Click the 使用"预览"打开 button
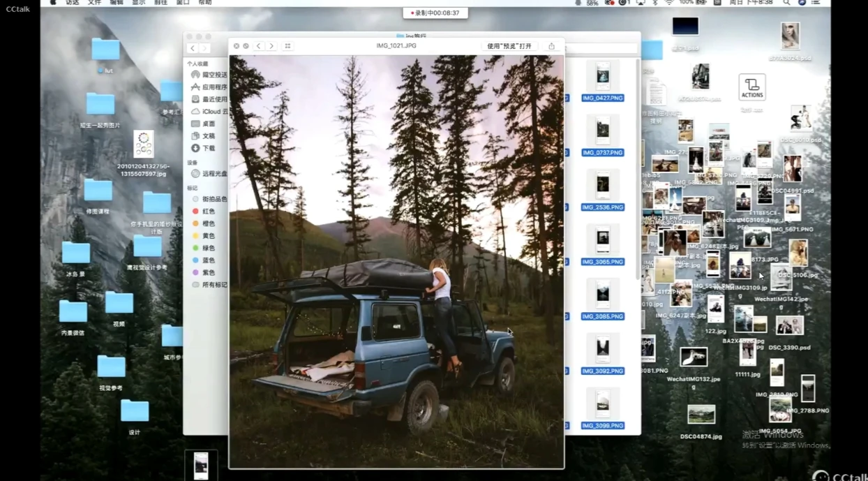Image resolution: width=868 pixels, height=481 pixels. click(x=509, y=46)
